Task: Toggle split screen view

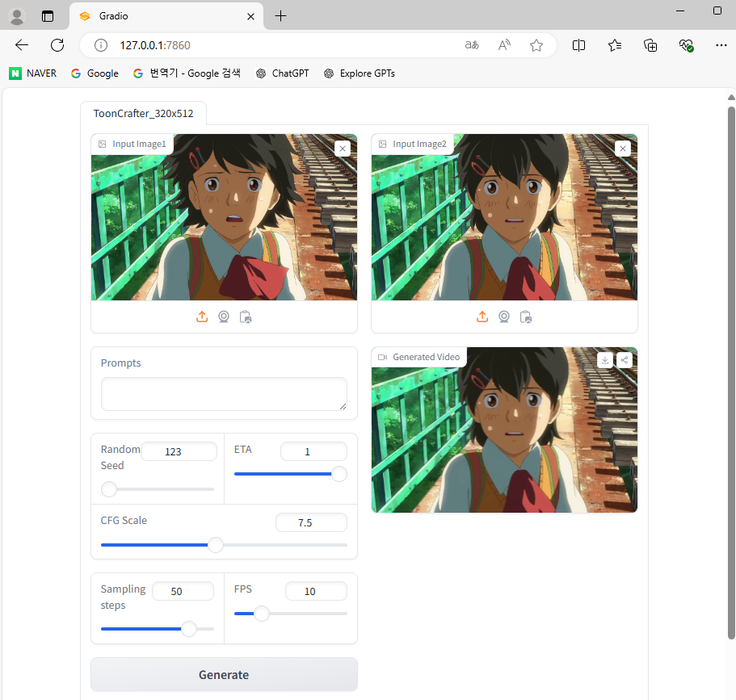Action: point(578,45)
